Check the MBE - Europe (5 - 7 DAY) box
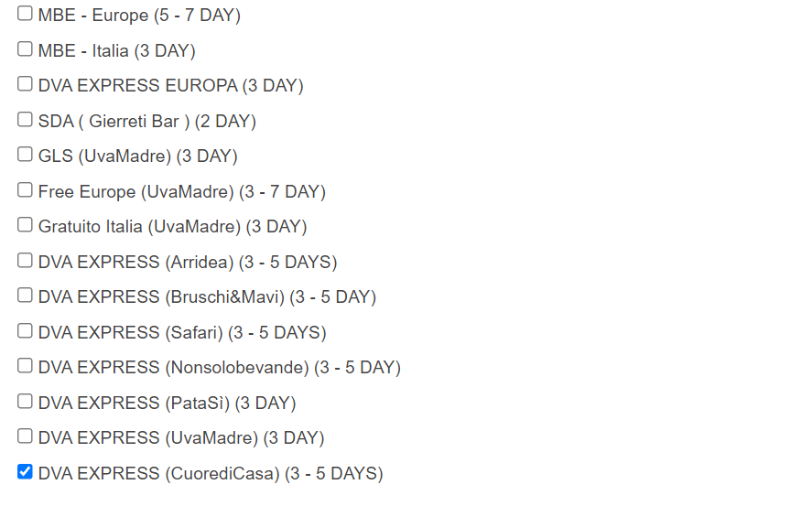 [25, 14]
